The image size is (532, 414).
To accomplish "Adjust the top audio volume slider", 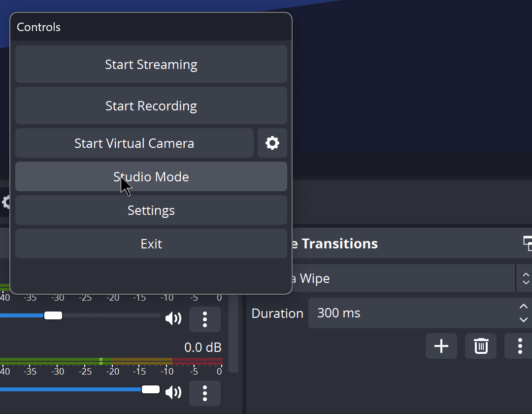I will pyautogui.click(x=53, y=315).
